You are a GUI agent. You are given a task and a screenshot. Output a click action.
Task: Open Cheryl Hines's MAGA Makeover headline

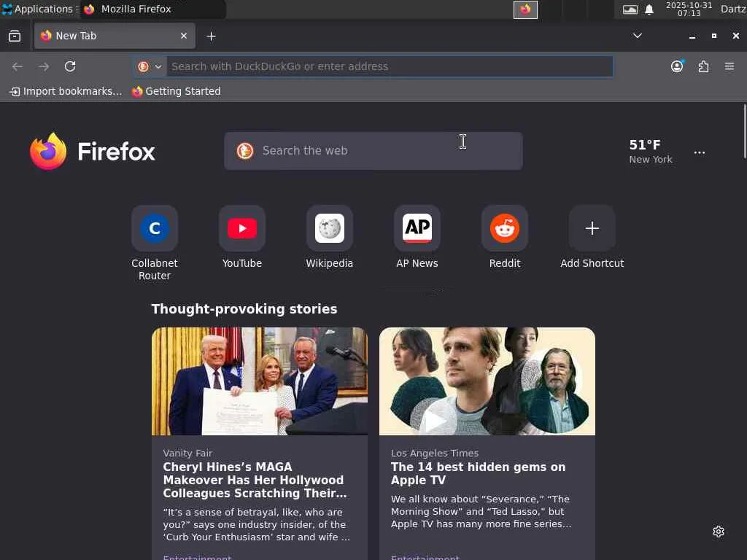pos(255,480)
